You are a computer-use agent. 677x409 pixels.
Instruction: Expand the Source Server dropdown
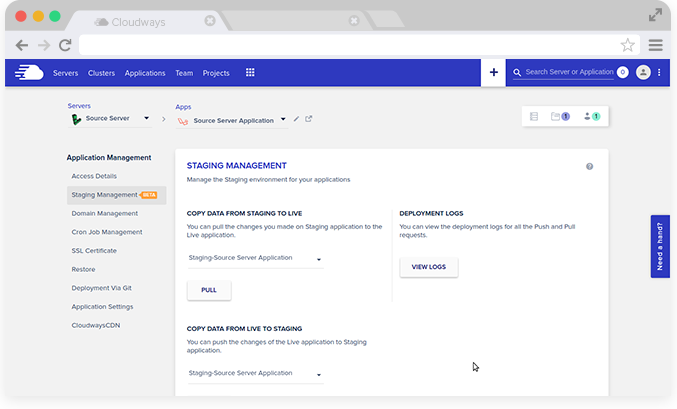point(147,119)
